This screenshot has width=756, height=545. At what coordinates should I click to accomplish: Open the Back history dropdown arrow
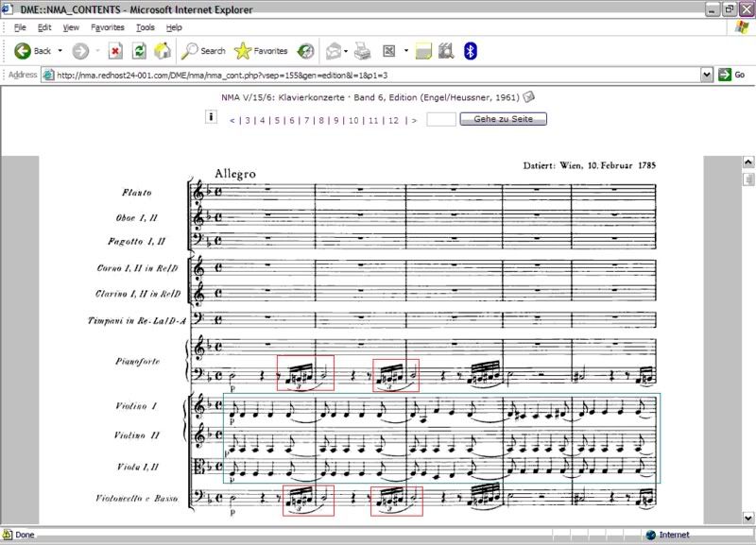tap(60, 51)
